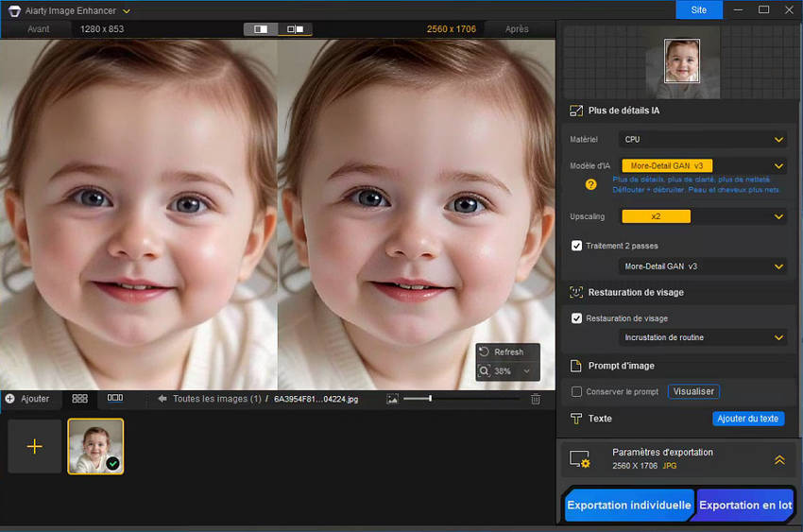803x532 pixels.
Task: Click the JPG export format label
Action: click(x=670, y=466)
